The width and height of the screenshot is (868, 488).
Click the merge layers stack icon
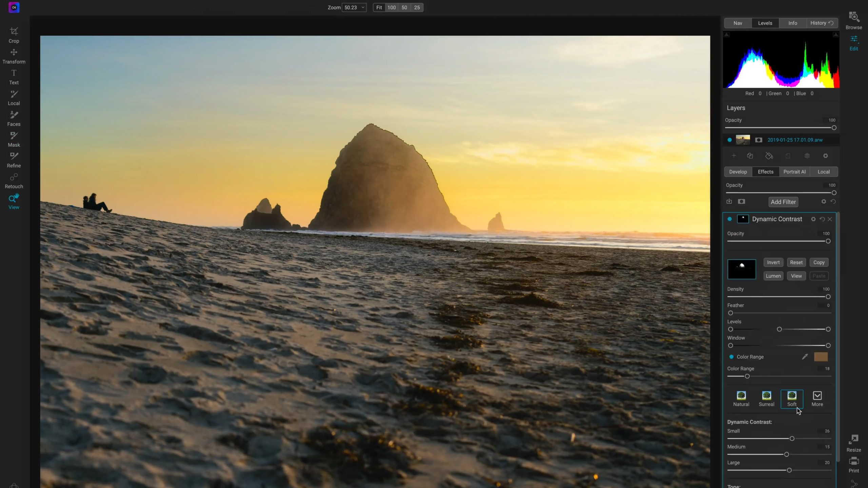click(x=807, y=156)
